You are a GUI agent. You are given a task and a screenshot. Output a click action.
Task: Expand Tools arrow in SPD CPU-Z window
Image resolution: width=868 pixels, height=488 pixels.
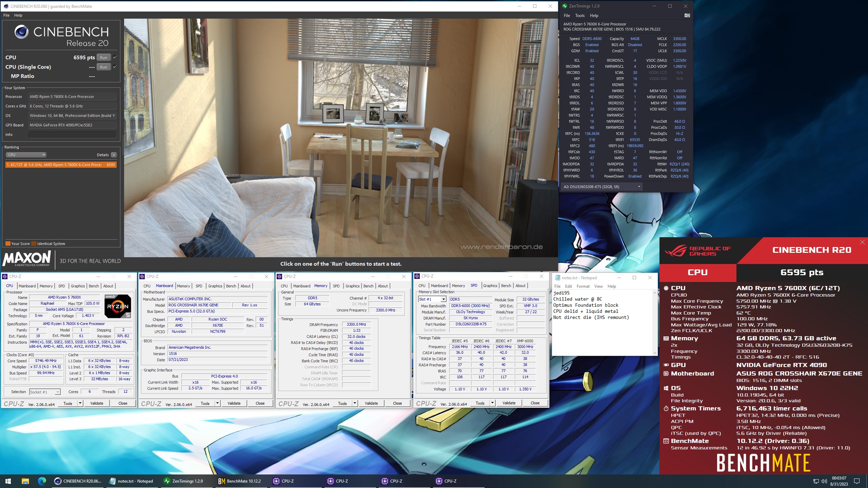(x=493, y=403)
